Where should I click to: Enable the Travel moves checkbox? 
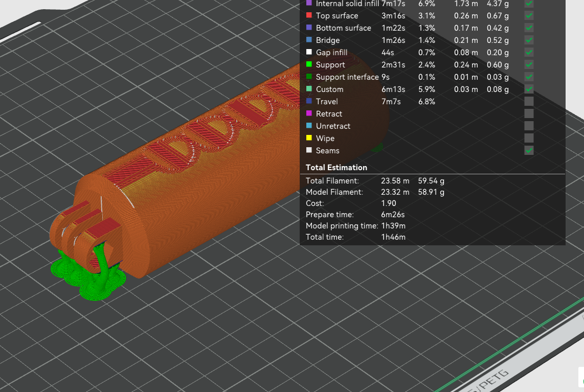coord(528,101)
